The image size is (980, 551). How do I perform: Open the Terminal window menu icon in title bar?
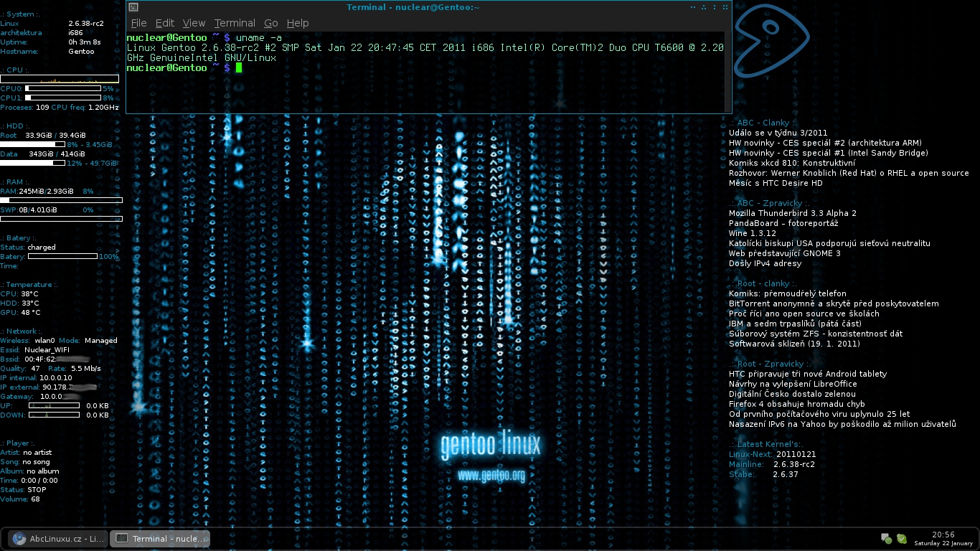coord(133,7)
